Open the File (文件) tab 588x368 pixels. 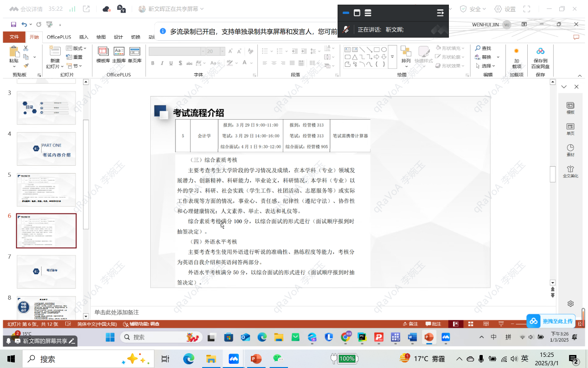(x=14, y=37)
